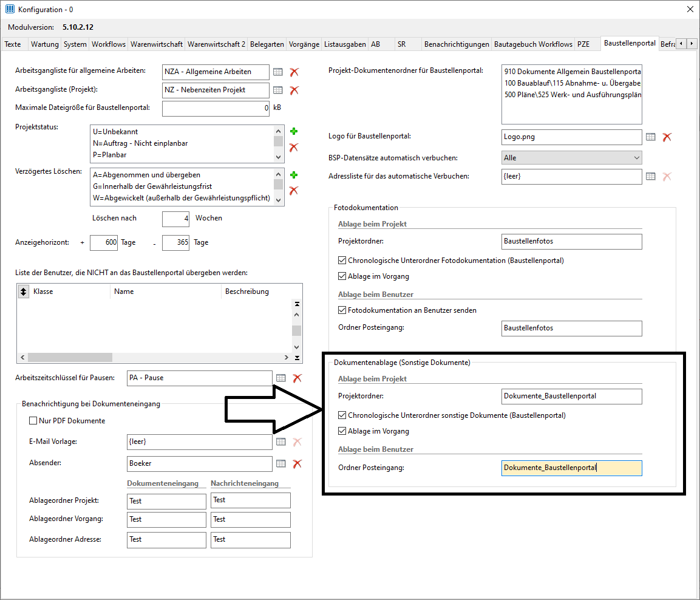Toggle Chronologische Unterordner sonstige Dokumente checkbox

(342, 415)
